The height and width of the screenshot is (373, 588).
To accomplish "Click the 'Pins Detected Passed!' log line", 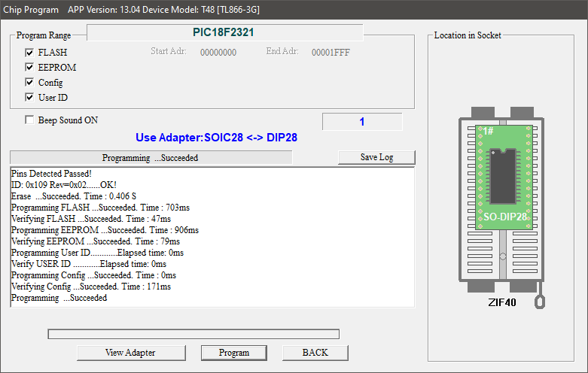I will [51, 174].
